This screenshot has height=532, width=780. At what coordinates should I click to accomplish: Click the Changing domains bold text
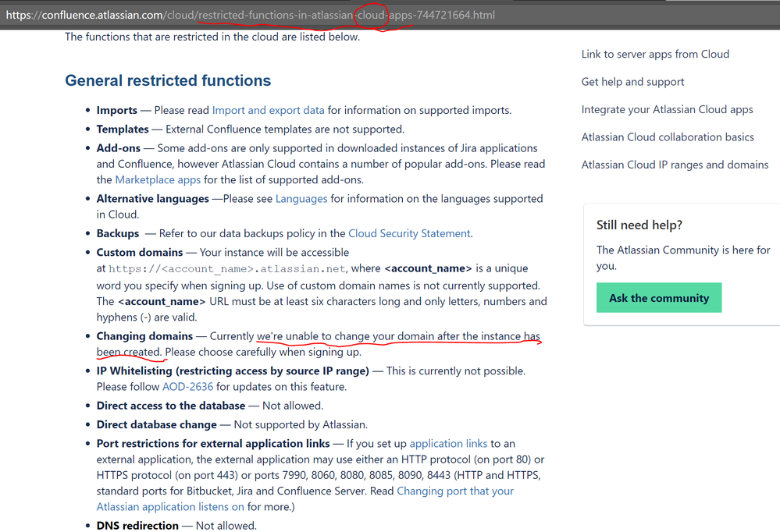point(144,335)
